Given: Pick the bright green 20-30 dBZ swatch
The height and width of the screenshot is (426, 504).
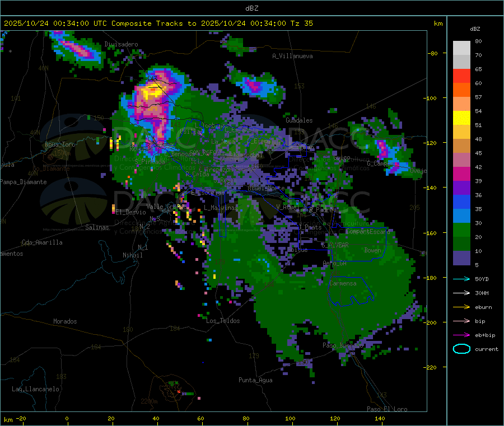Looking at the screenshot, I should (x=461, y=230).
